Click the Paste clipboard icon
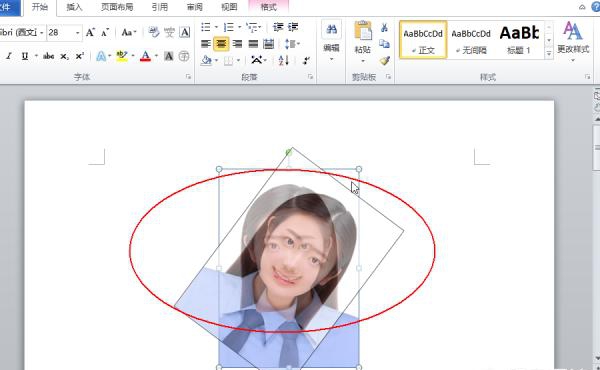 click(x=363, y=30)
